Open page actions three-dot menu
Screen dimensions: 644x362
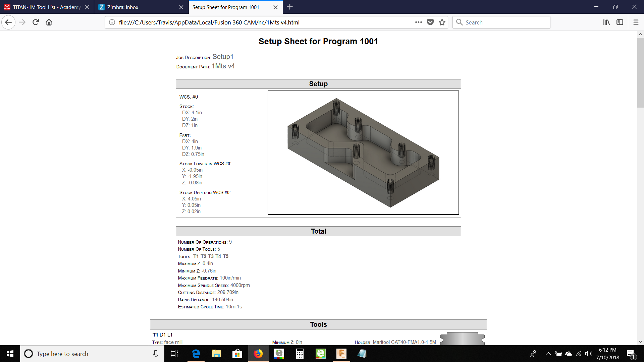[x=418, y=22]
